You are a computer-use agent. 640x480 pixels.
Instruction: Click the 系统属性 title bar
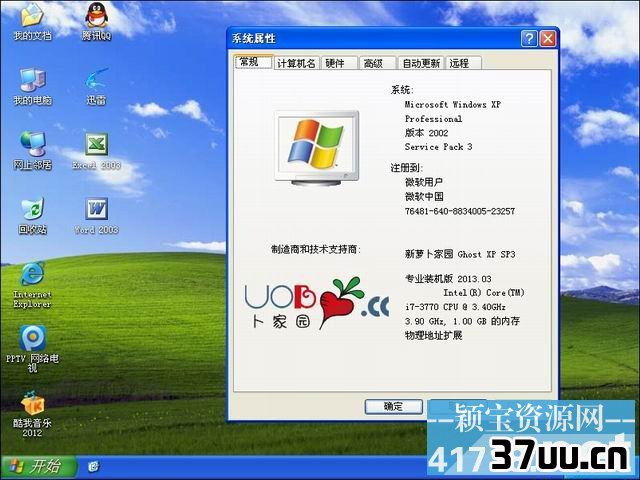(x=373, y=39)
